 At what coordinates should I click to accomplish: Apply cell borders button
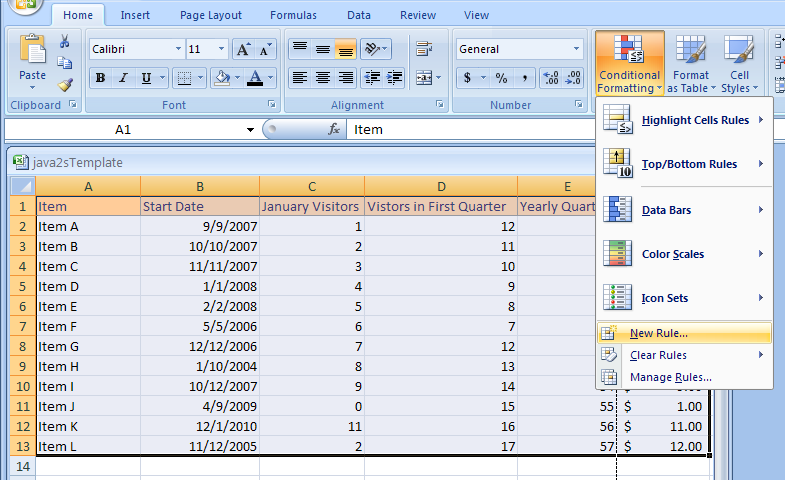click(185, 78)
